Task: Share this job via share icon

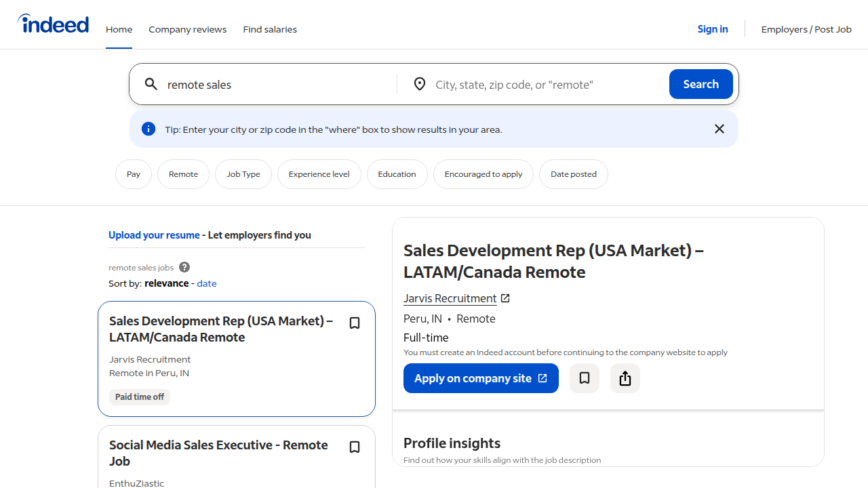Action: (x=625, y=378)
